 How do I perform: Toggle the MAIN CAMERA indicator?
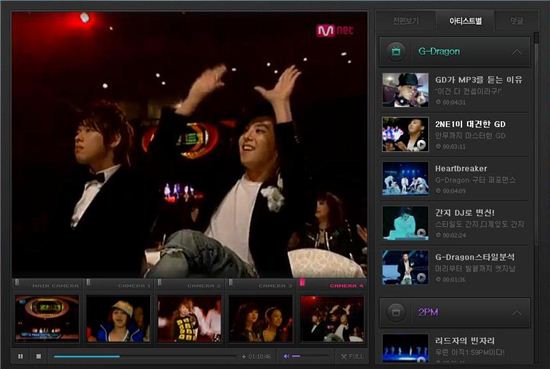pos(17,283)
